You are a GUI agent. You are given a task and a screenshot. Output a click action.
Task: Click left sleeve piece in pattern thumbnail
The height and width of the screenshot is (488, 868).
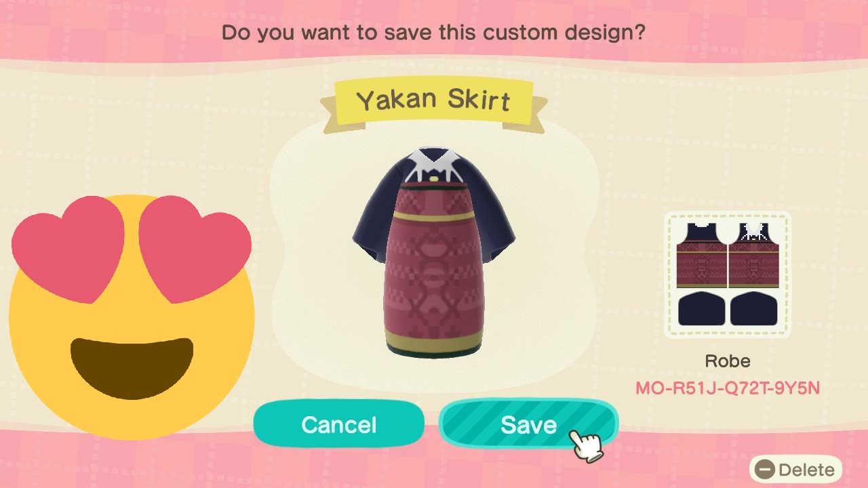pos(702,309)
